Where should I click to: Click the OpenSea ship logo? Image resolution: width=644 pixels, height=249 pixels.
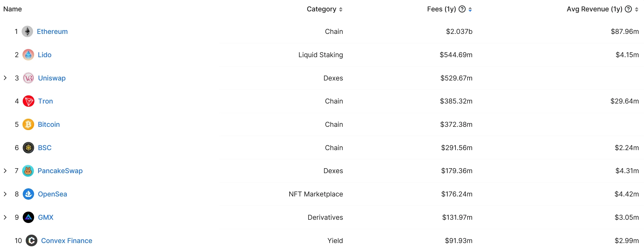(x=28, y=194)
